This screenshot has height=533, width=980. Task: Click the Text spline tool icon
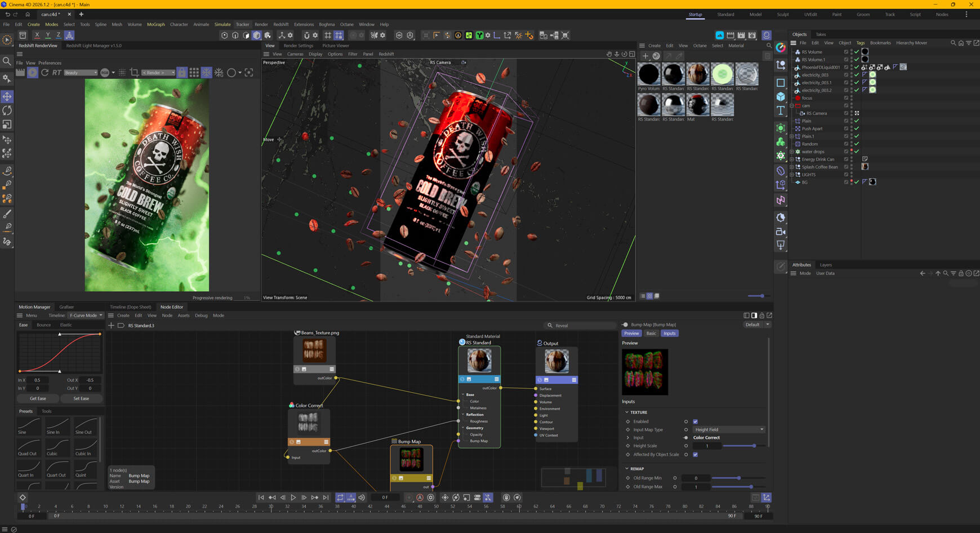pos(781,111)
